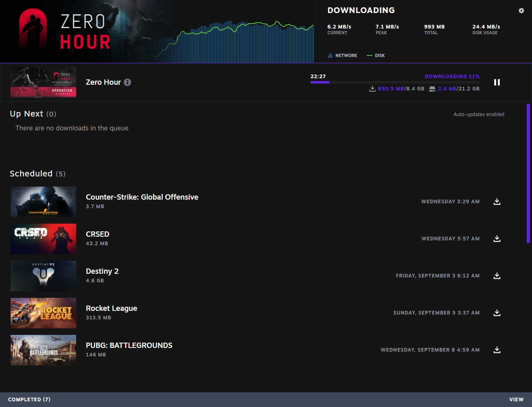This screenshot has height=407, width=532.
Task: Click the FRIDAY, SEPTEMBER 3 6:12 AM time
Action: tap(438, 276)
